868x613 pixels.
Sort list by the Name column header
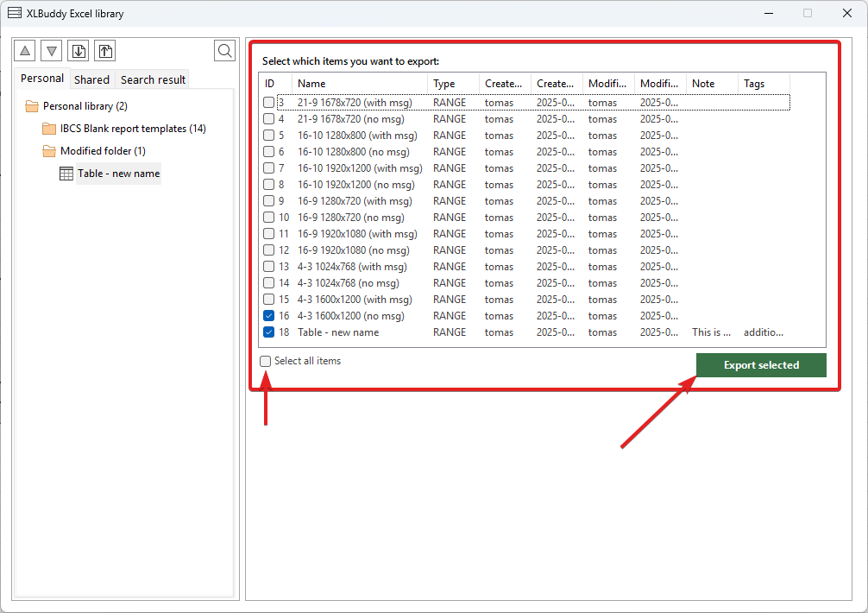[359, 84]
